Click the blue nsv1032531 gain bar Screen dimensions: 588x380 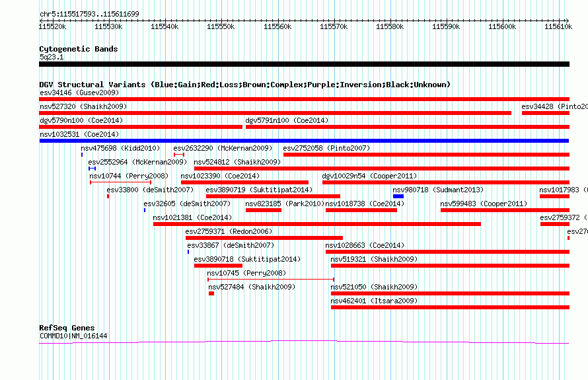[x=304, y=141]
